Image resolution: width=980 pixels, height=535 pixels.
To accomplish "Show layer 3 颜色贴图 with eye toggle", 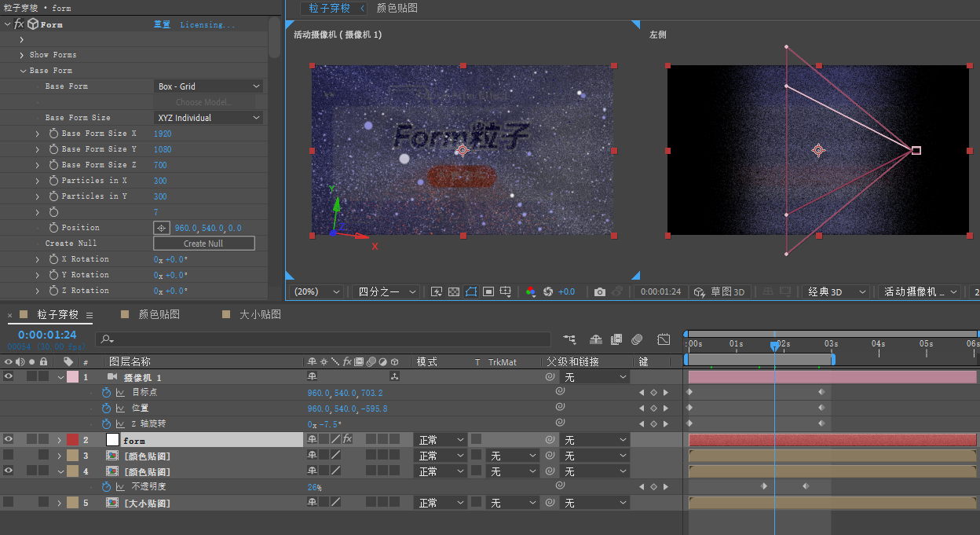I will tap(9, 456).
